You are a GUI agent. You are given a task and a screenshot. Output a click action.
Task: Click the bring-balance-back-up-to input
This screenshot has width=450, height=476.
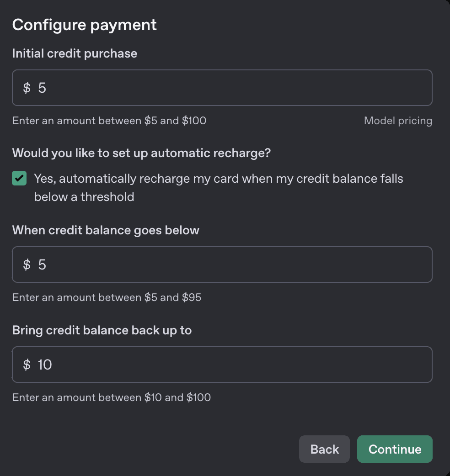tap(222, 364)
